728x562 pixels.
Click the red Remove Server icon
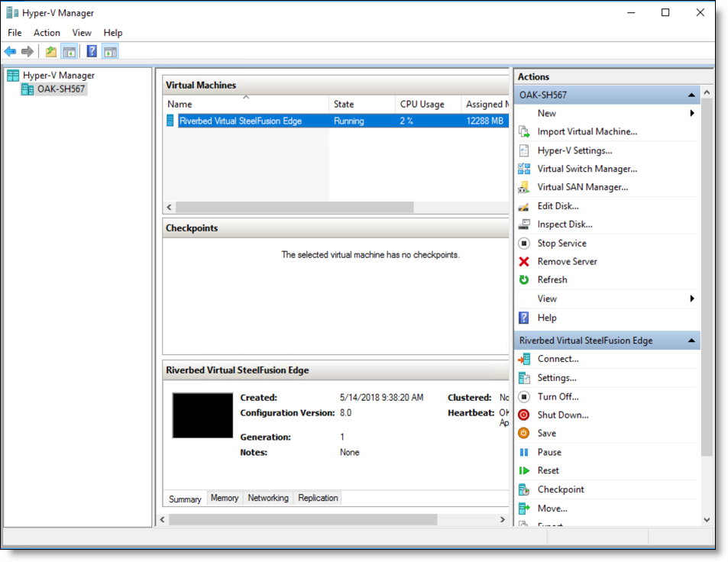pos(524,262)
